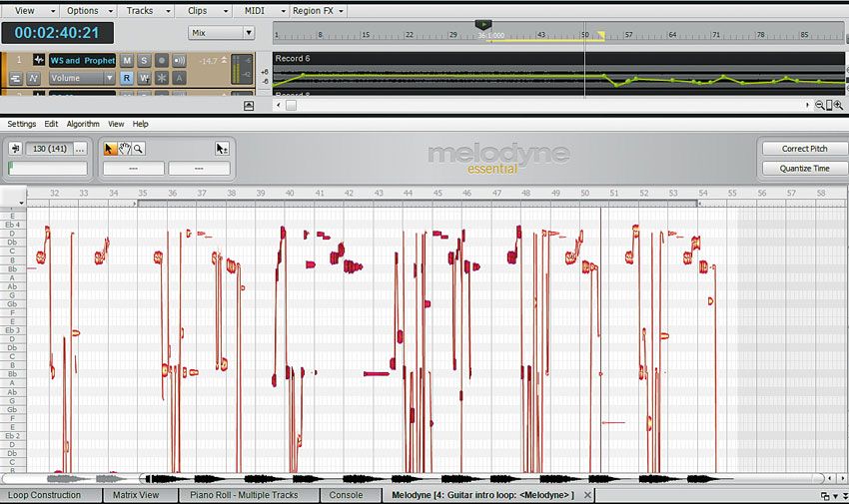Click the Melodyne overview waveform scrollbar
This screenshot has height=504, width=849.
click(x=414, y=479)
